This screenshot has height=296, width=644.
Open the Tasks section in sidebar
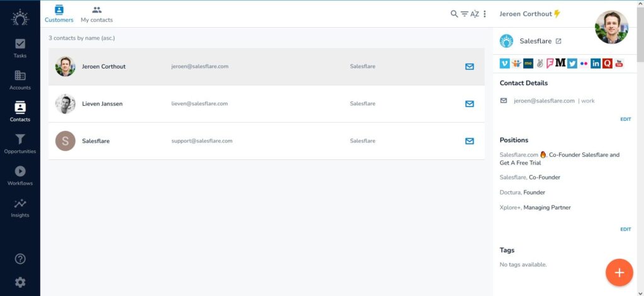pyautogui.click(x=19, y=48)
